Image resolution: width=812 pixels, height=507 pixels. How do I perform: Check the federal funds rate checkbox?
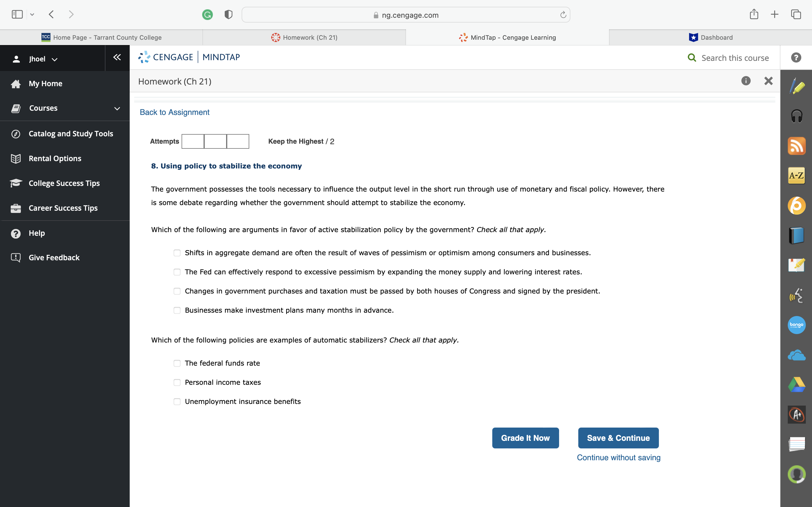tap(177, 363)
